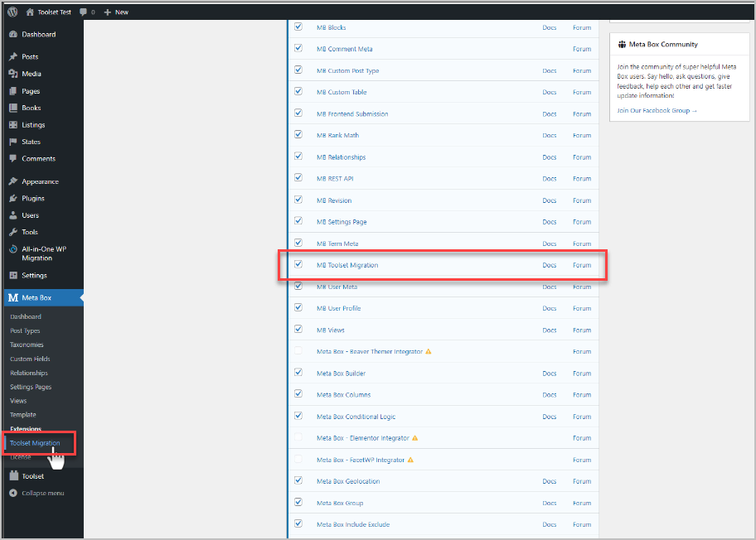Click the Posts pushpin icon
The width and height of the screenshot is (756, 540).
pyautogui.click(x=13, y=57)
